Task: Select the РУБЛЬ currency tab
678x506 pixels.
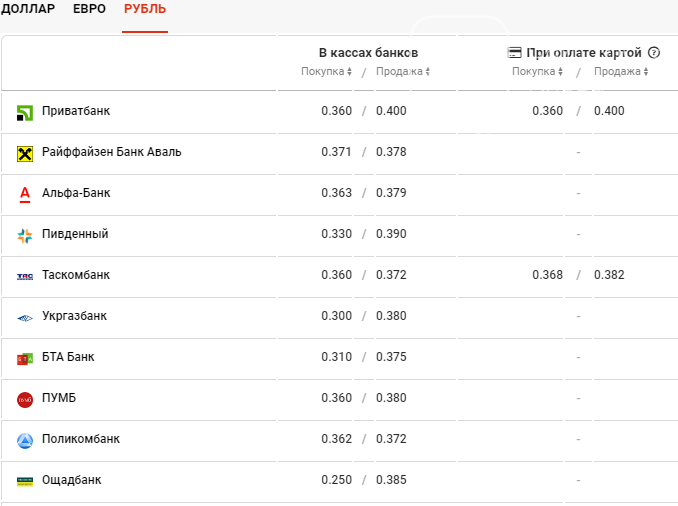Action: [145, 10]
